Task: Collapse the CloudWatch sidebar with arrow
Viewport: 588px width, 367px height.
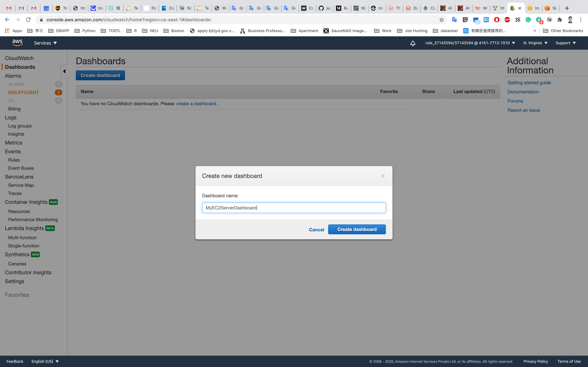Action: [64, 71]
